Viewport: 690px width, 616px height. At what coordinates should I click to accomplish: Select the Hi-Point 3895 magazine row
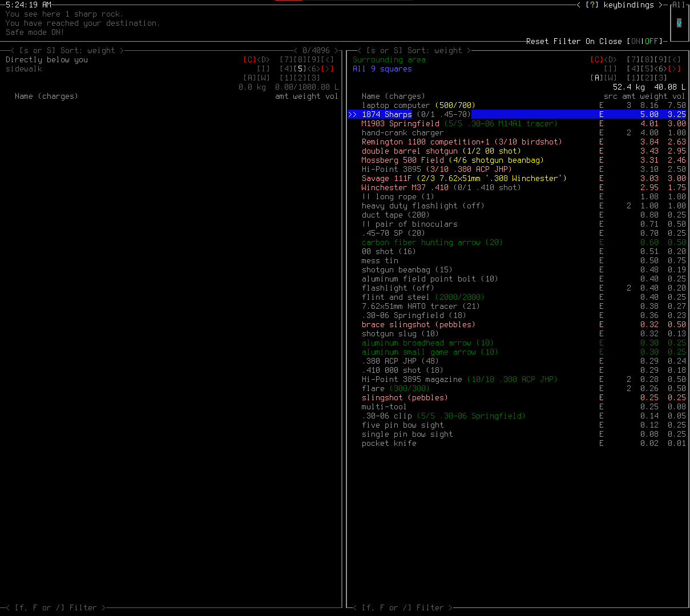click(517, 379)
